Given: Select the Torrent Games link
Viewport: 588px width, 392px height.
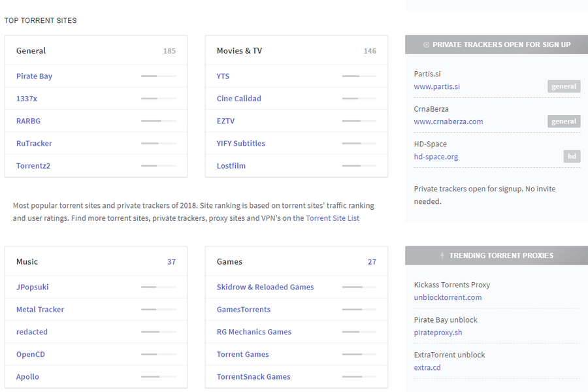Looking at the screenshot, I should [242, 355].
